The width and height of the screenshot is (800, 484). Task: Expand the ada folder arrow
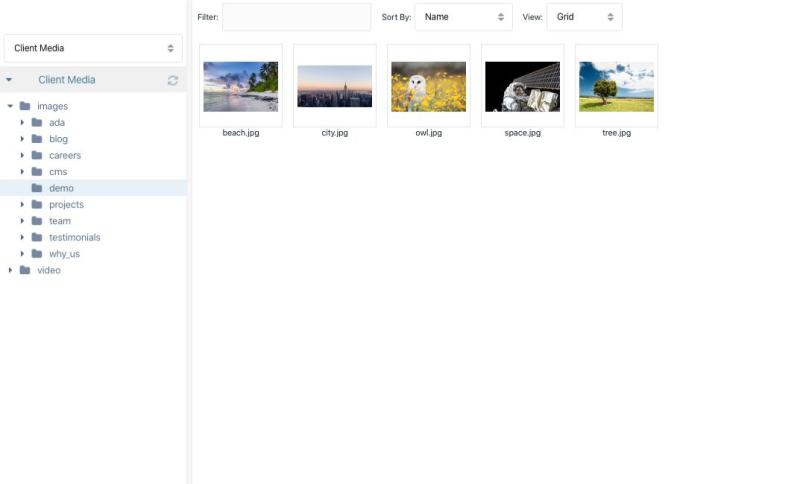22,122
